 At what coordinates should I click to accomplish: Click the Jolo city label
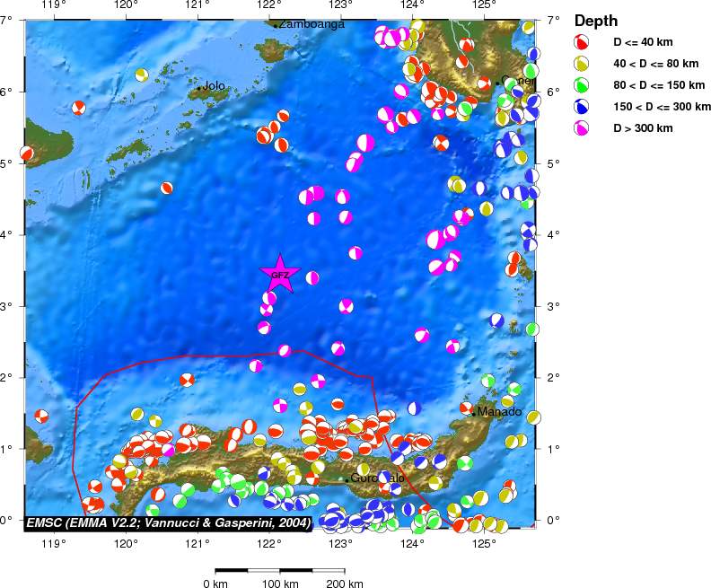pyautogui.click(x=215, y=86)
